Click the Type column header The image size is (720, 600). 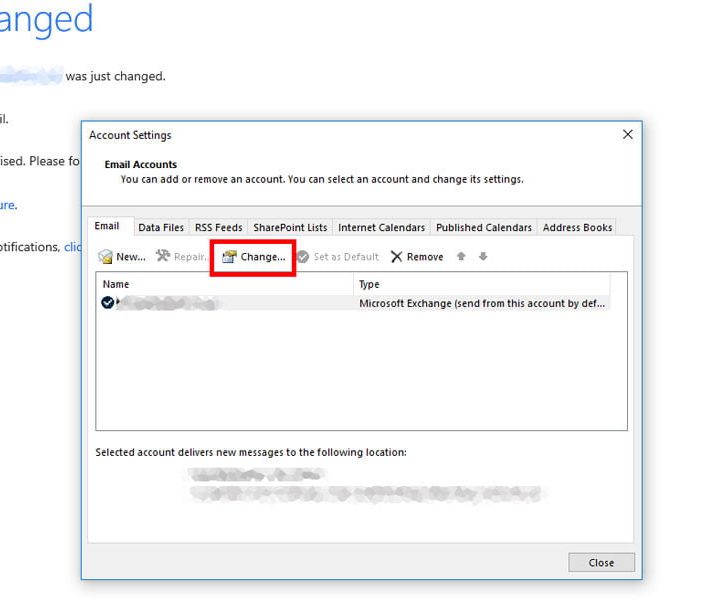click(x=482, y=284)
